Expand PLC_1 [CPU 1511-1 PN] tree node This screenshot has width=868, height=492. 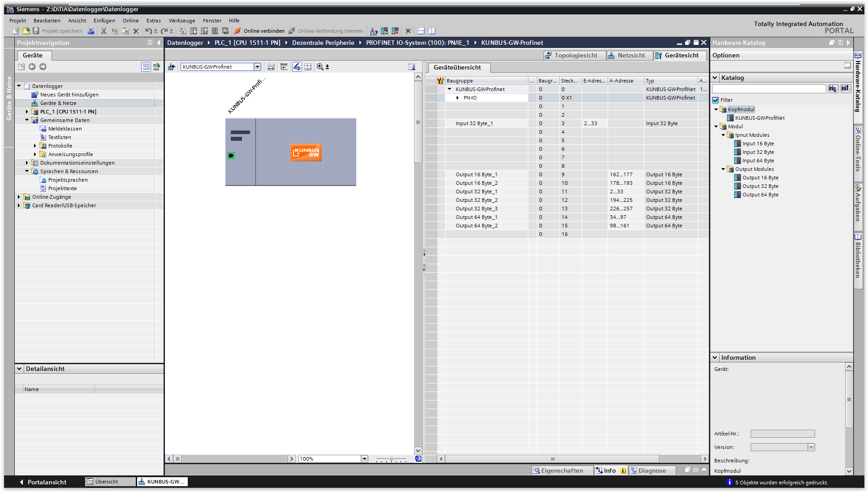pyautogui.click(x=27, y=112)
